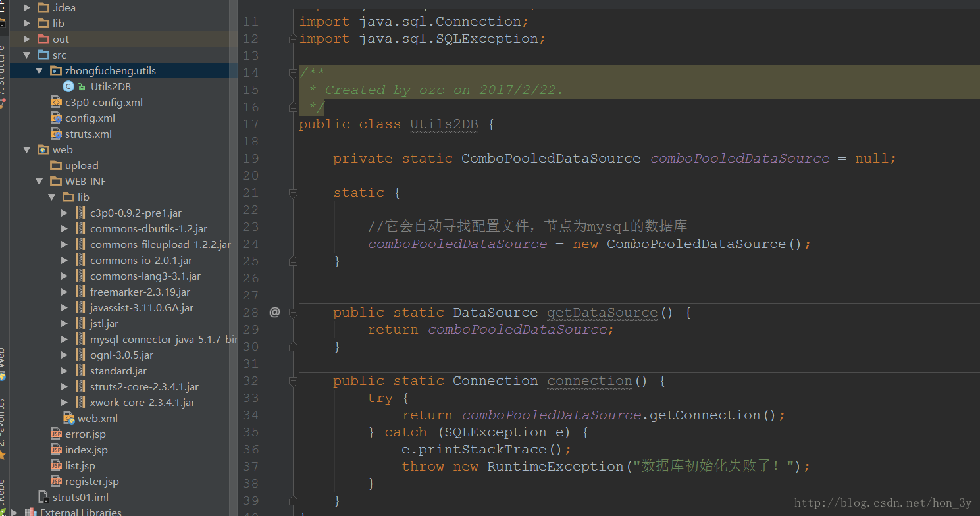This screenshot has height=516, width=980.
Task: Click the mysql-connector-java jar icon
Action: point(80,339)
